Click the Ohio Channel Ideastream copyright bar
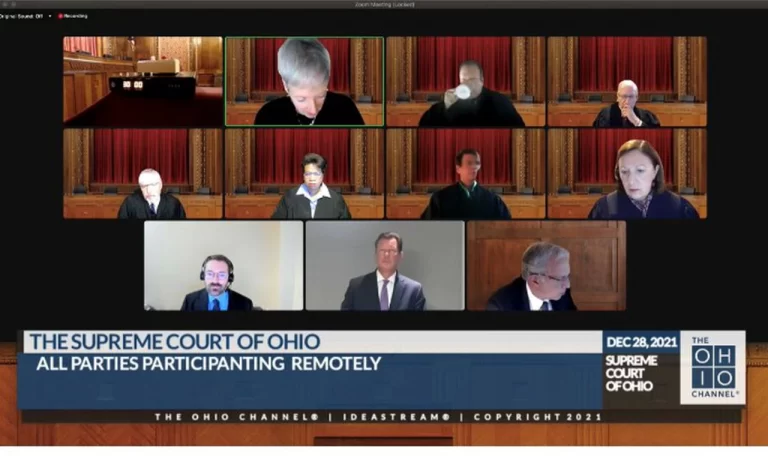Viewport: 768px width, 456px height. point(378,417)
